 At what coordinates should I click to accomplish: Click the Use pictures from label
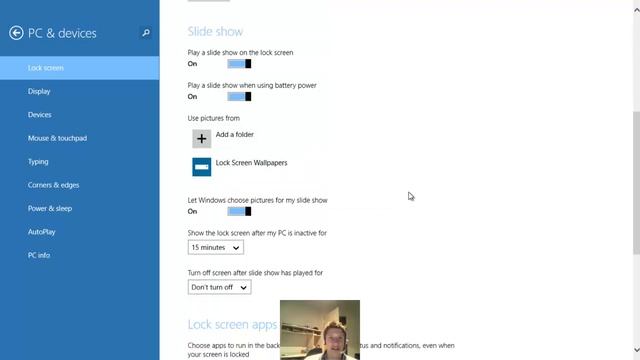pyautogui.click(x=213, y=118)
